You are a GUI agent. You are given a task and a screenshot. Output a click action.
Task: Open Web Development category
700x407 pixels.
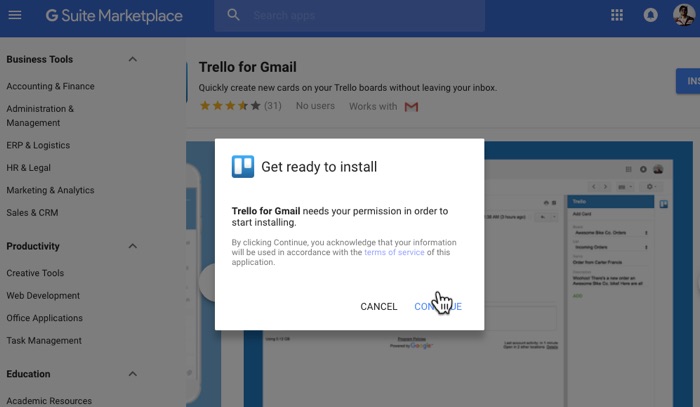pos(43,295)
